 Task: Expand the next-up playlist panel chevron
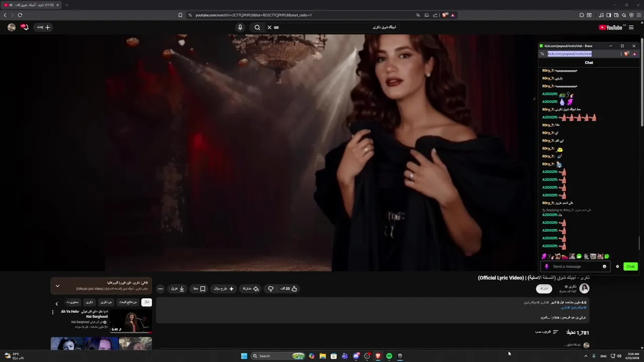[57, 286]
